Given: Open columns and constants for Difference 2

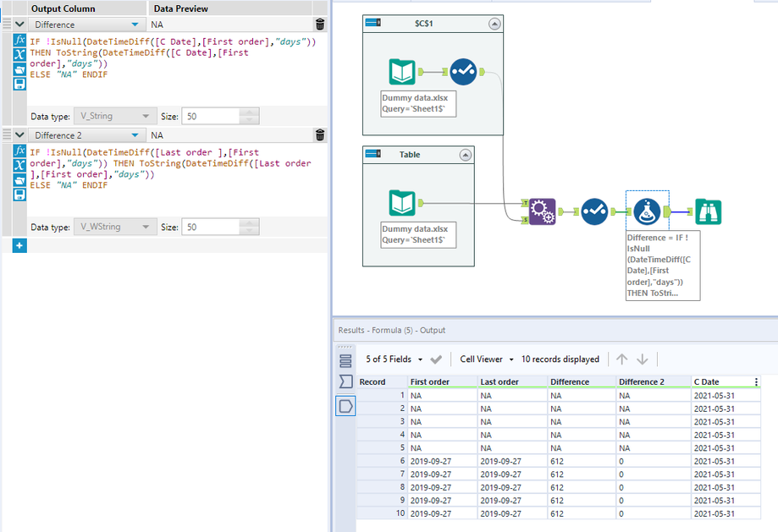Looking at the screenshot, I should pyautogui.click(x=20, y=165).
